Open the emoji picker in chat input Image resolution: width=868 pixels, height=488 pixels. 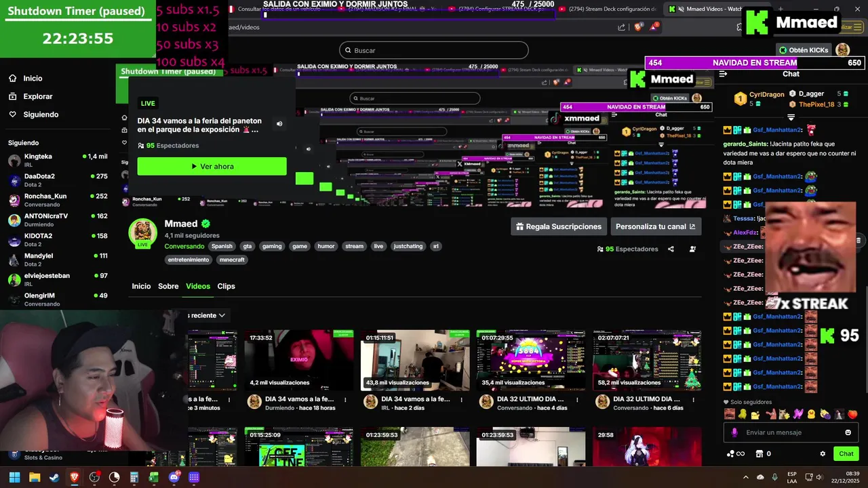(x=848, y=432)
